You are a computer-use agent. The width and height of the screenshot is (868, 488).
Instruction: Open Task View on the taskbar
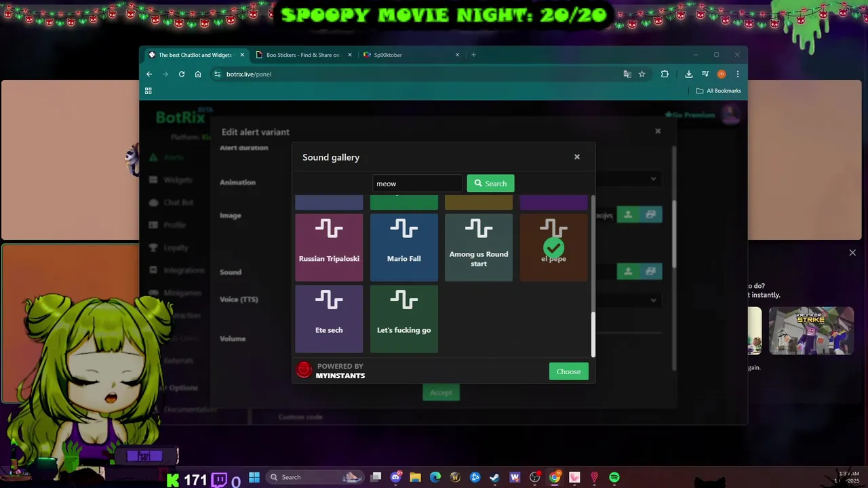pyautogui.click(x=376, y=477)
